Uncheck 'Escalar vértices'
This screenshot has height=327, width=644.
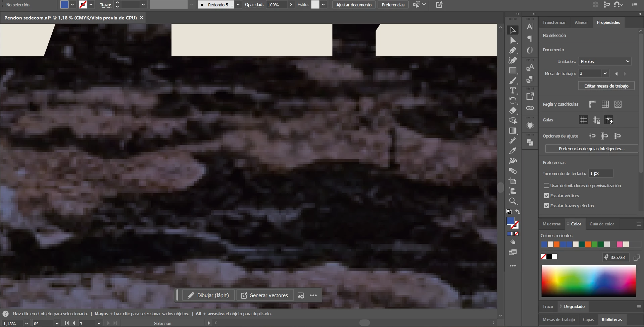(546, 196)
